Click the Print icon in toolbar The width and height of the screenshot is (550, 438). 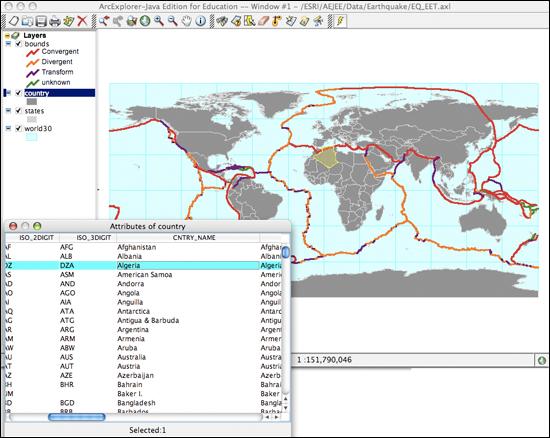[54, 21]
